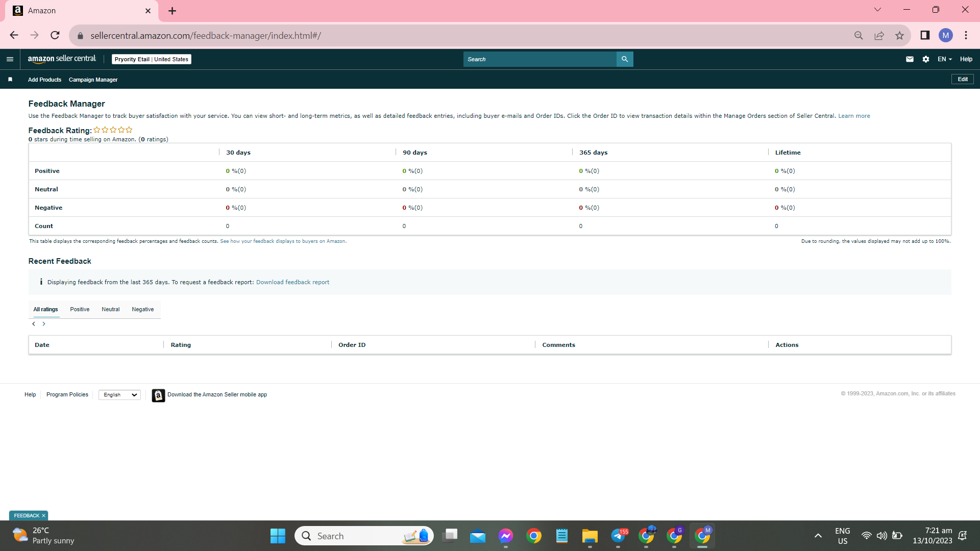Open 'See how your feedback displays' link
This screenshot has height=551, width=980.
[x=283, y=241]
